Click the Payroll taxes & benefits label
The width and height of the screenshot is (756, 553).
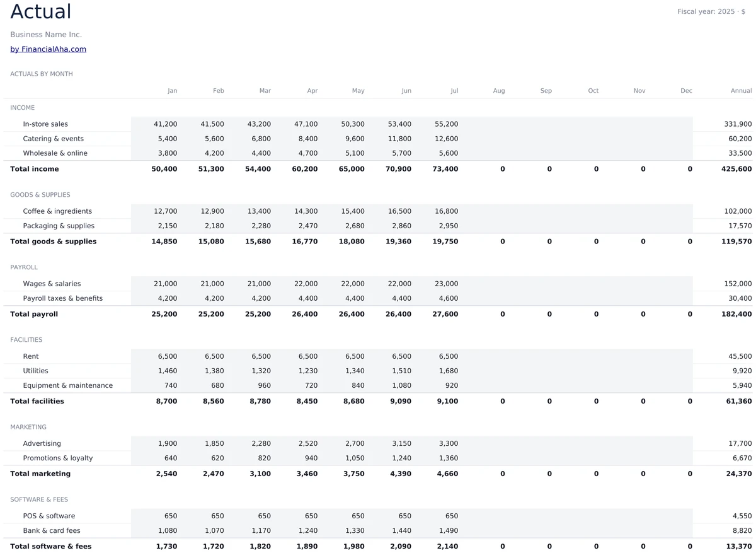click(62, 298)
